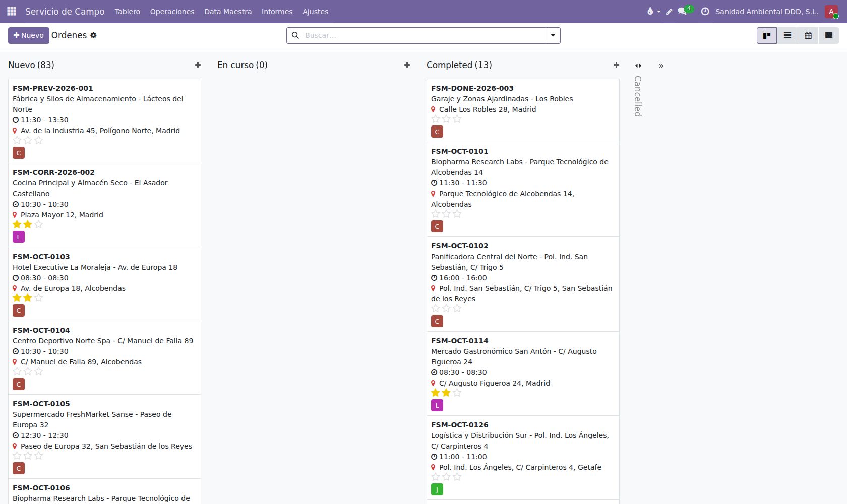
Task: Click the Nuevo button
Action: (29, 35)
